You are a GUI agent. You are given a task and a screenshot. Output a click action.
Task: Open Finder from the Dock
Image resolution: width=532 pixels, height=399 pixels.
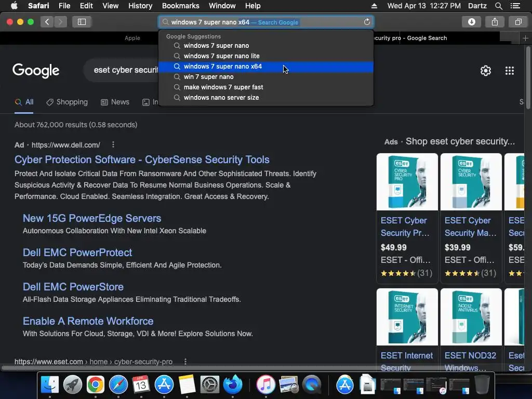coord(50,385)
